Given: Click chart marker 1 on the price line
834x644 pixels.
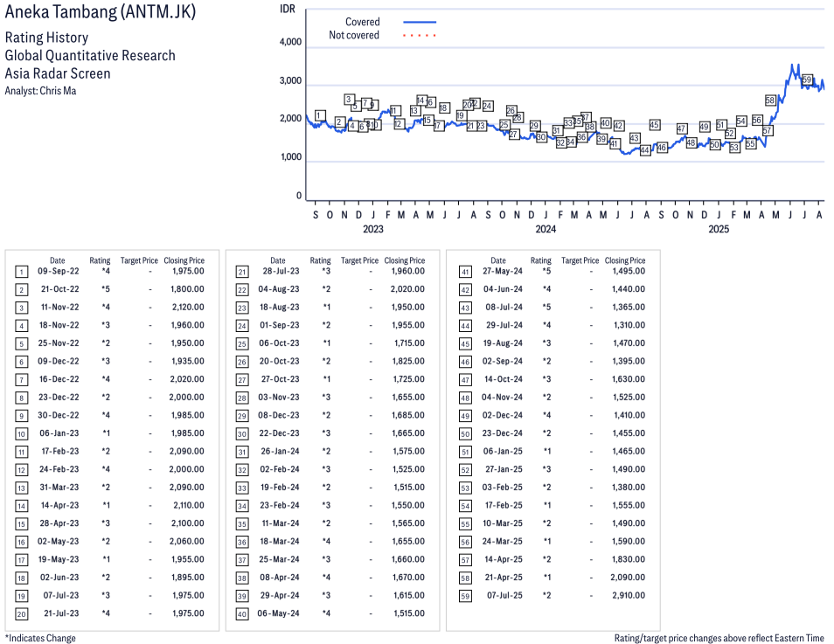Looking at the screenshot, I should point(320,115).
